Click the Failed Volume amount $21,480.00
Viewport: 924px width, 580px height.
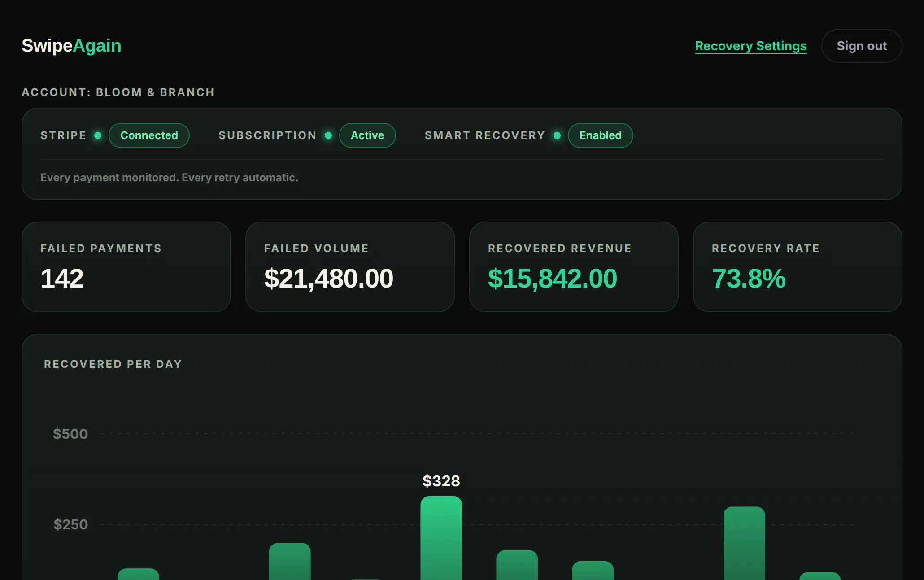click(x=329, y=278)
